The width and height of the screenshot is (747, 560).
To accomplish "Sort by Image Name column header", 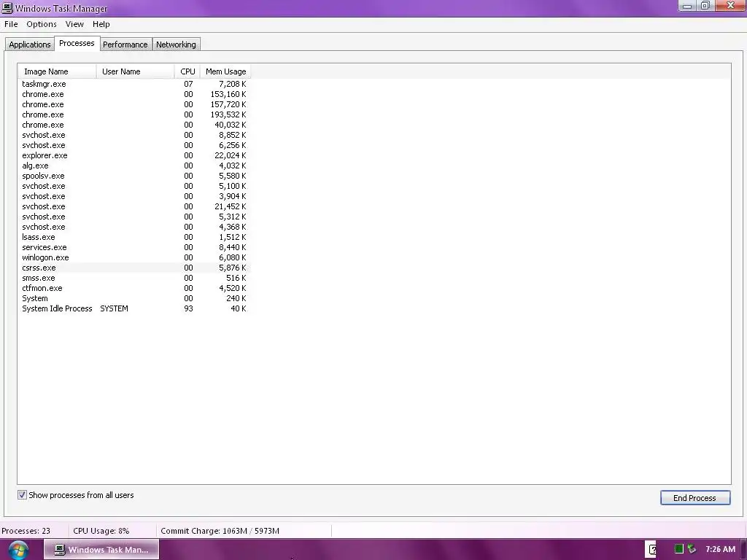I will [57, 71].
